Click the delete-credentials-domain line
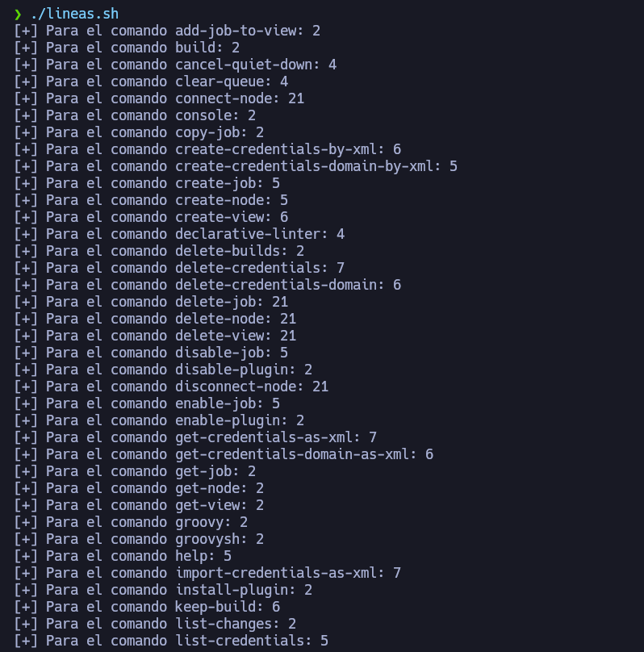The image size is (644, 652). (207, 285)
